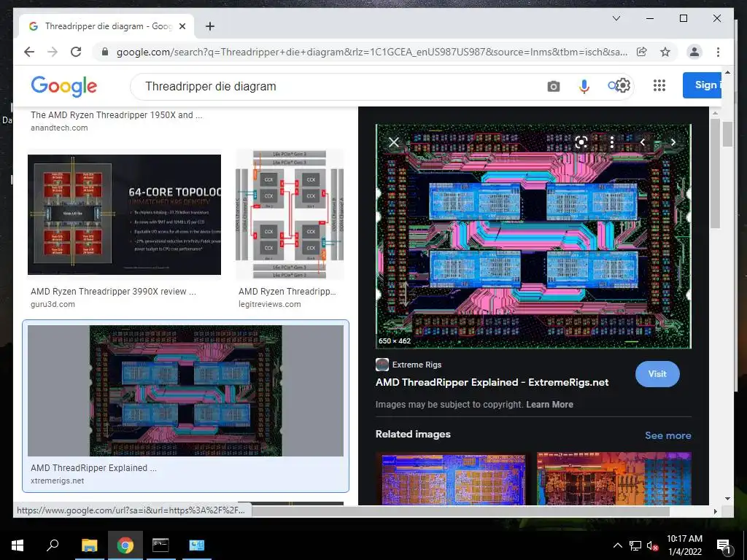
Task: Open the notification center icon
Action: coord(724,545)
